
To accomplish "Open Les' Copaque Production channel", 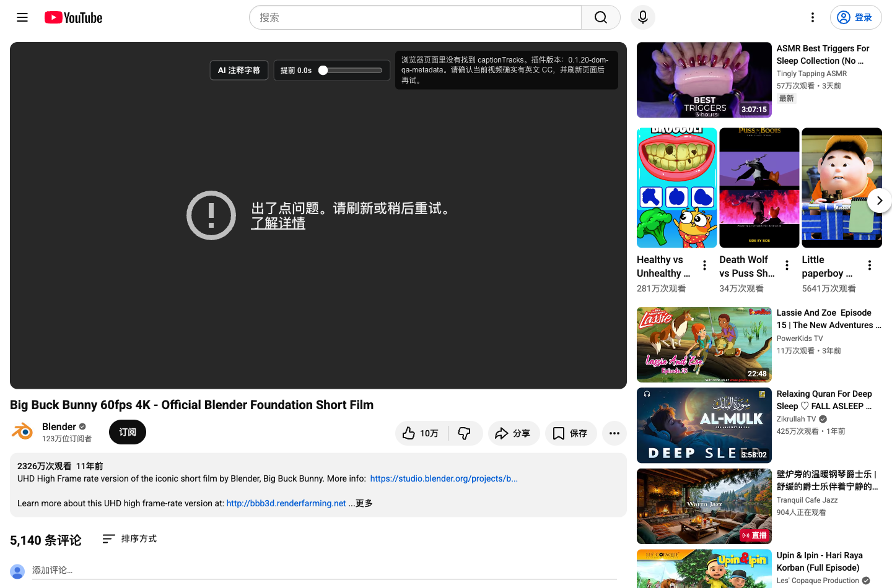I will click(x=818, y=581).
